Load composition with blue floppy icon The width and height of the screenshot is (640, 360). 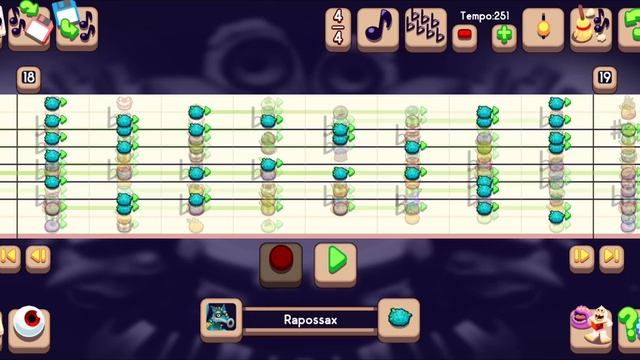pyautogui.click(x=77, y=29)
